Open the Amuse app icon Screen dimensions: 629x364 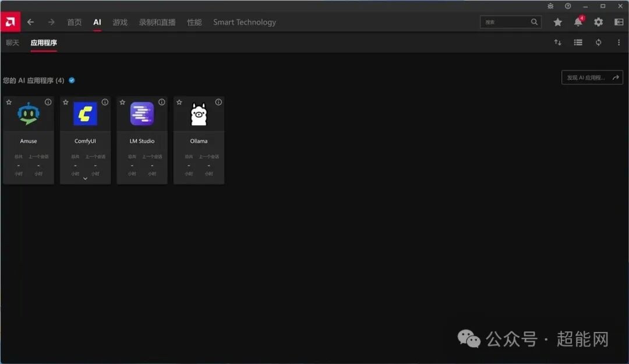(28, 114)
